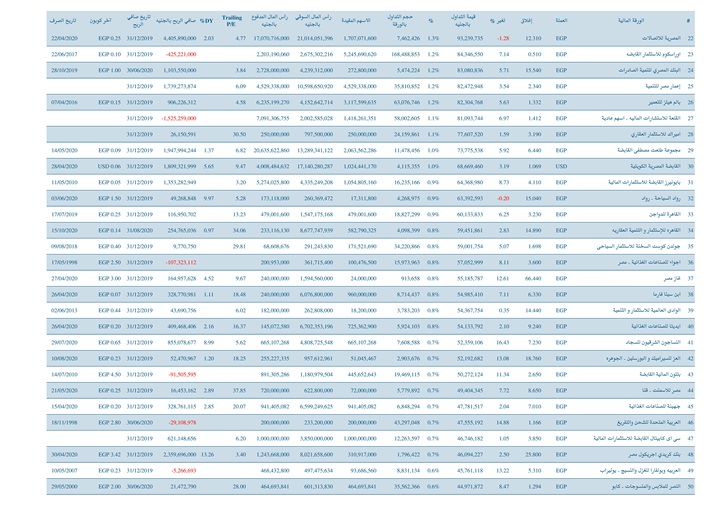Image resolution: width=720 pixels, height=509 pixels.
Task: Select the red net profit '-425,221,000'
Action: click(181, 55)
